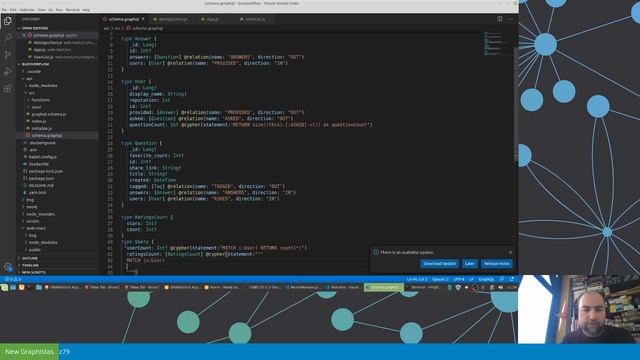640x360 pixels.
Task: Open the Selection menu
Action: [27, 10]
